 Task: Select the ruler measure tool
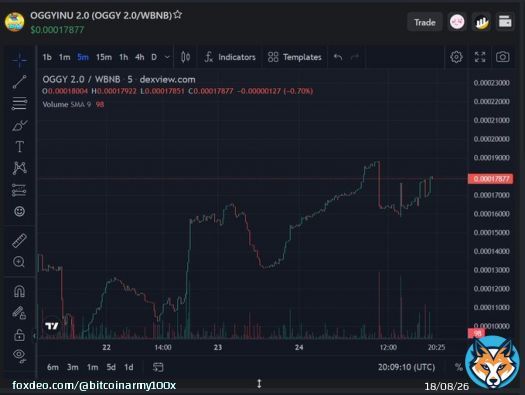[x=19, y=241]
